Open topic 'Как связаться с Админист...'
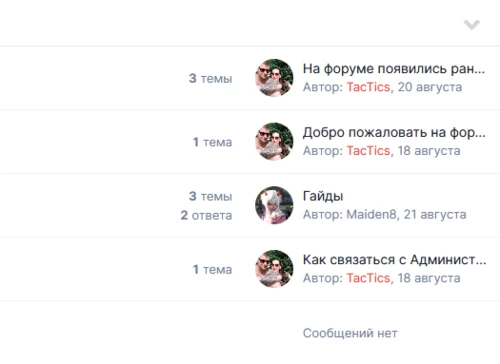 [x=394, y=260]
